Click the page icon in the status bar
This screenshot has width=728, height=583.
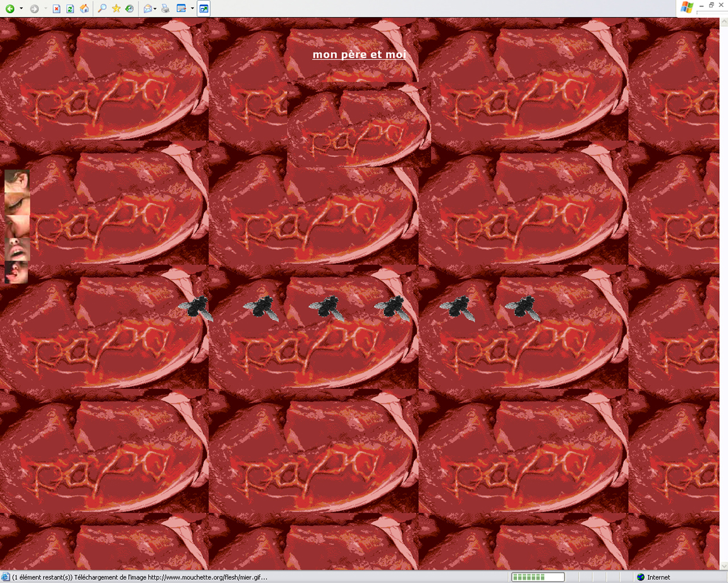click(6, 577)
